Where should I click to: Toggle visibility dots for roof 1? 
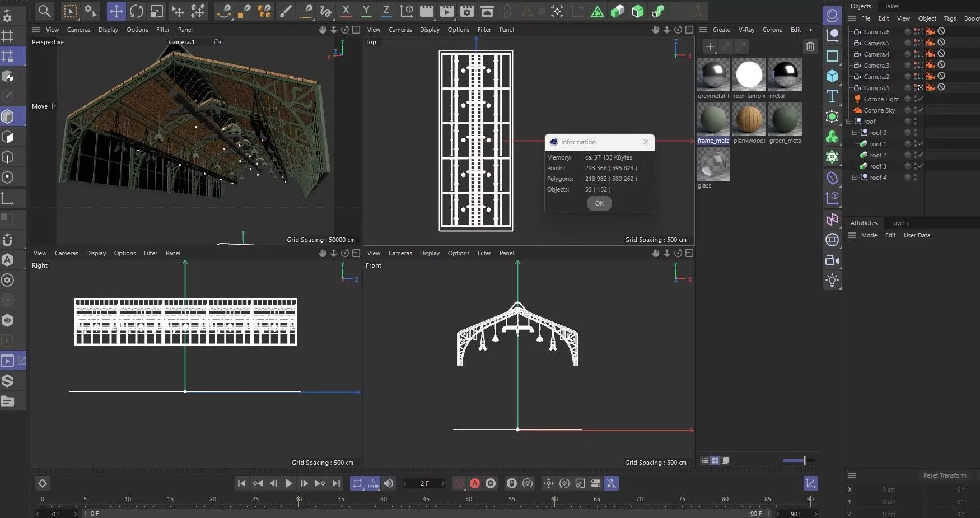pyautogui.click(x=916, y=144)
